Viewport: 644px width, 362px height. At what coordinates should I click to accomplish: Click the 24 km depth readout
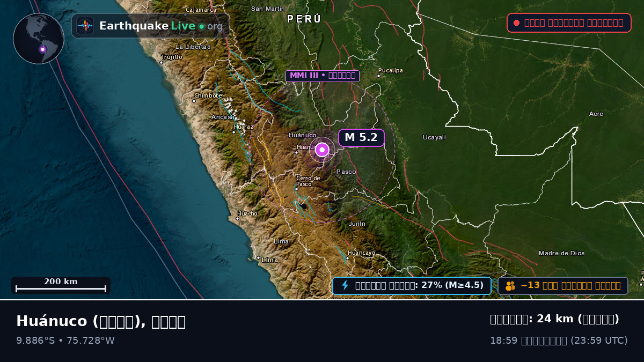[x=554, y=319]
